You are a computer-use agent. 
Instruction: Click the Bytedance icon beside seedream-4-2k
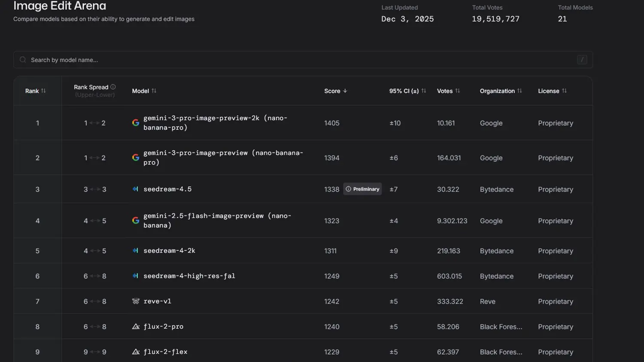coord(136,251)
